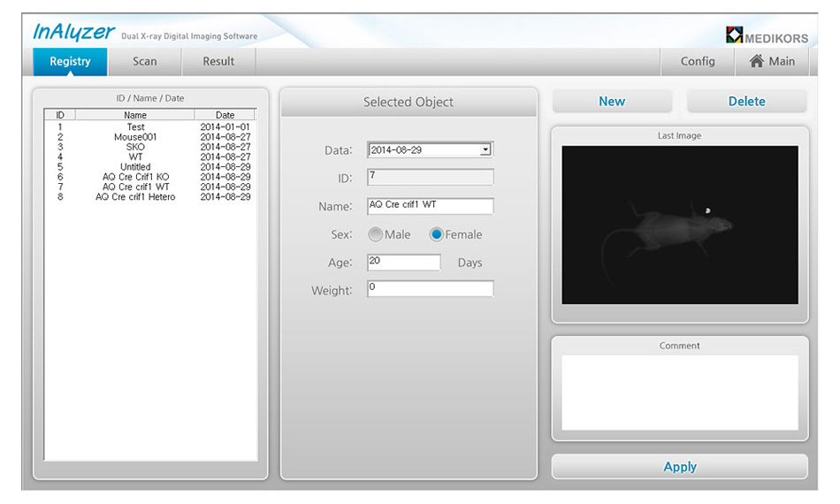This screenshot has height=504, width=840.
Task: Select the 'WT' row with ID 4
Action: coord(150,157)
